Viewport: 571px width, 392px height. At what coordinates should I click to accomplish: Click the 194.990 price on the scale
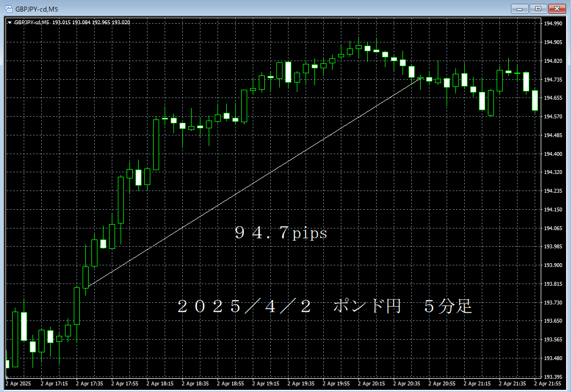click(x=552, y=24)
